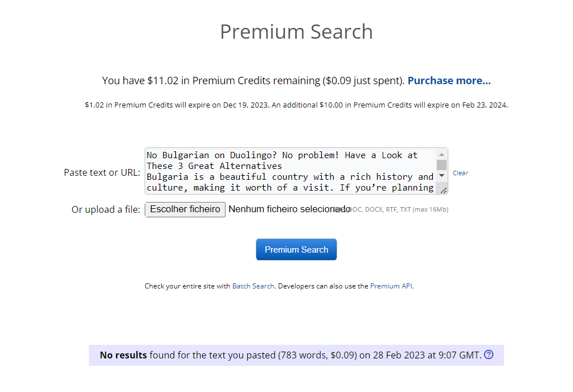Open the Purchase more credits link
Image resolution: width=573 pixels, height=392 pixels.
[449, 80]
